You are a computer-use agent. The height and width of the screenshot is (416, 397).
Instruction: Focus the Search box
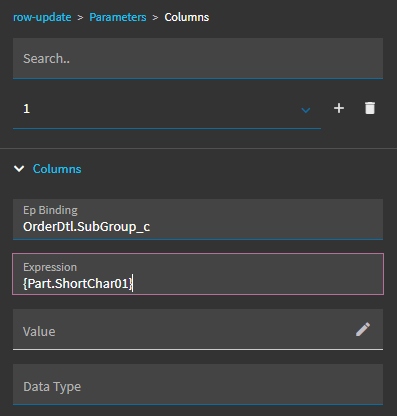coord(198,58)
